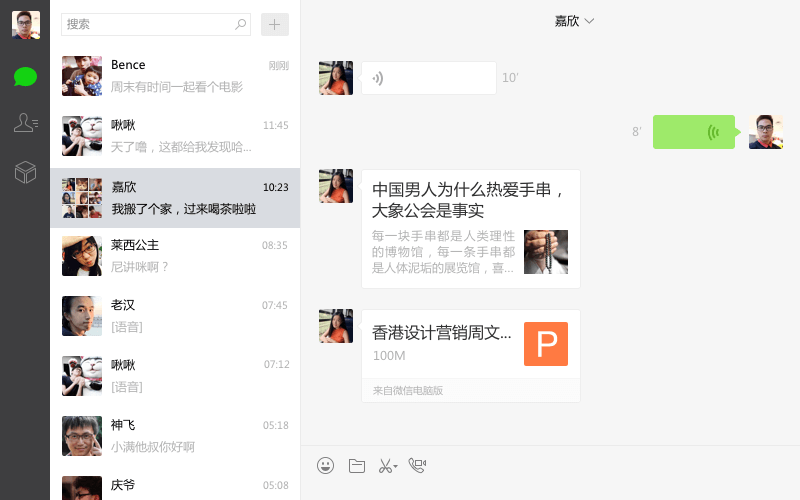This screenshot has width=800, height=500.
Task: Click message preview 尼讲咪啊？
Action: pos(139,267)
